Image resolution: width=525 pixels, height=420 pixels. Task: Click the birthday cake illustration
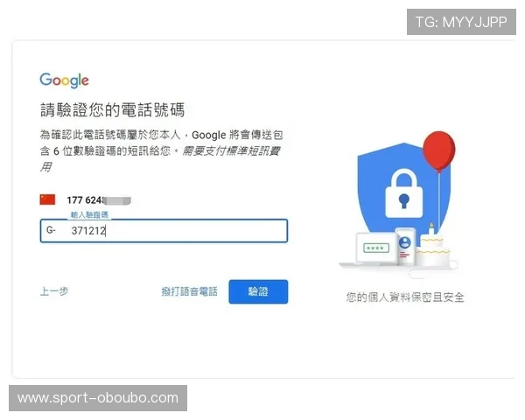coord(433,249)
